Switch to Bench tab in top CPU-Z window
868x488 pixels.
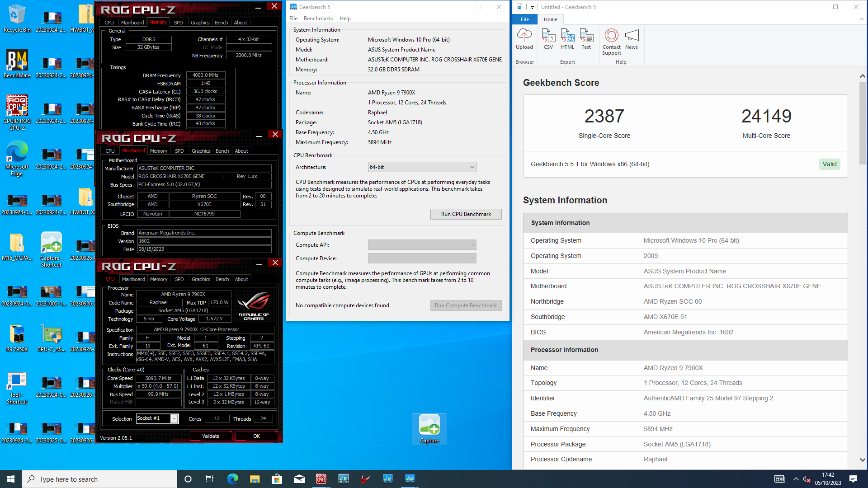point(221,23)
